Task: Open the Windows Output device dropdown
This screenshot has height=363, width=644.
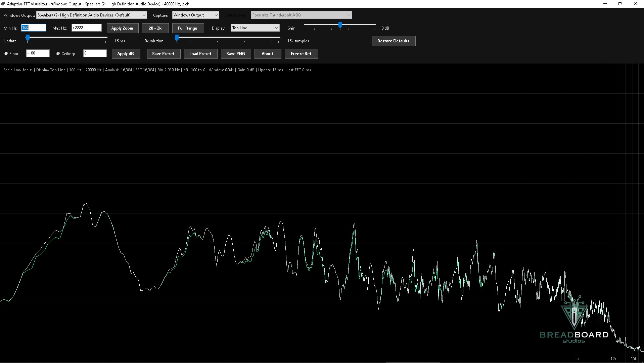Action: tap(91, 15)
